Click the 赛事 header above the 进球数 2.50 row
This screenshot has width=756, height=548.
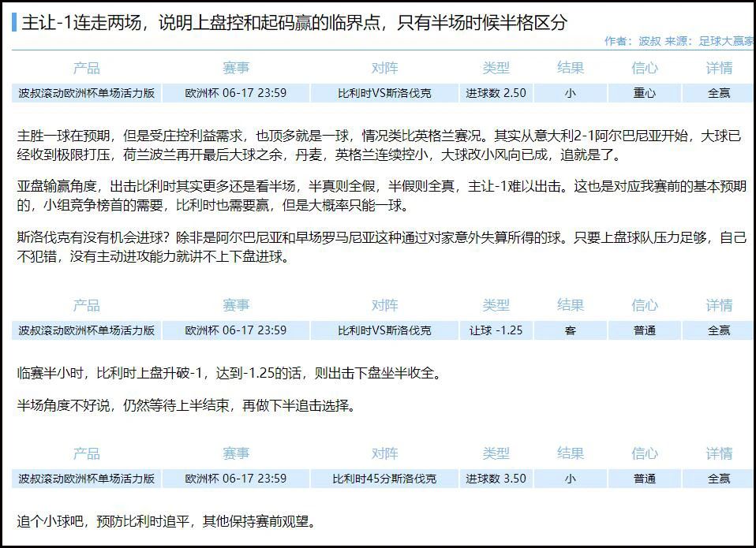coord(236,68)
